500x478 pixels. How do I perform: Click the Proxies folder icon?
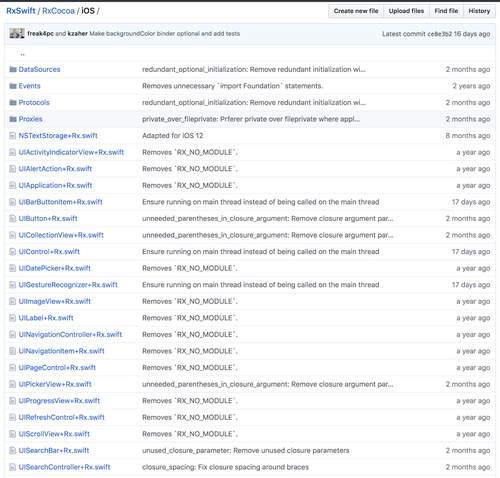tap(13, 119)
